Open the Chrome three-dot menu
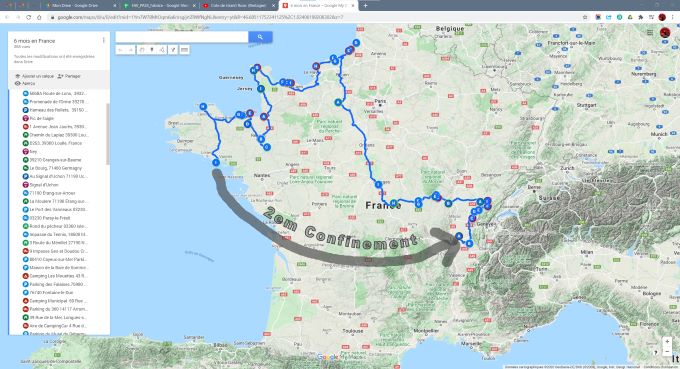The image size is (680, 369). [673, 17]
